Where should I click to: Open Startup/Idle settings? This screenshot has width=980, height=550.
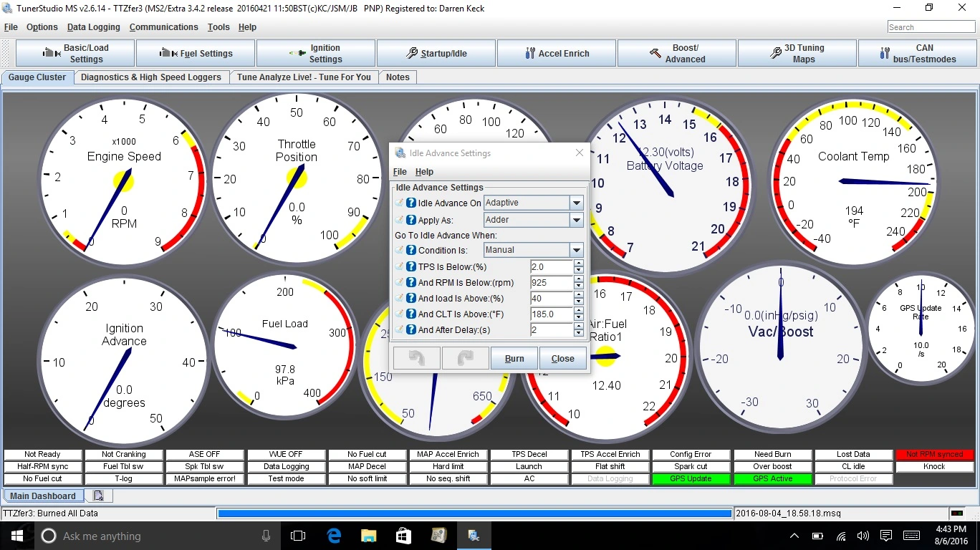tap(436, 54)
